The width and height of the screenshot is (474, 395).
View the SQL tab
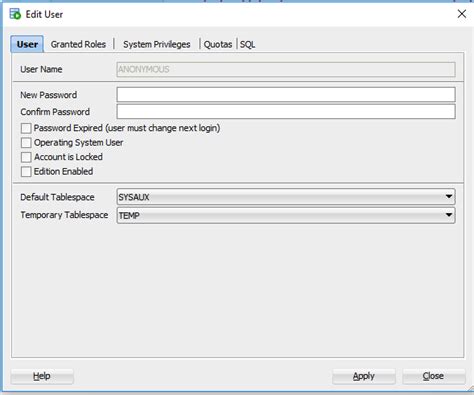(x=247, y=44)
